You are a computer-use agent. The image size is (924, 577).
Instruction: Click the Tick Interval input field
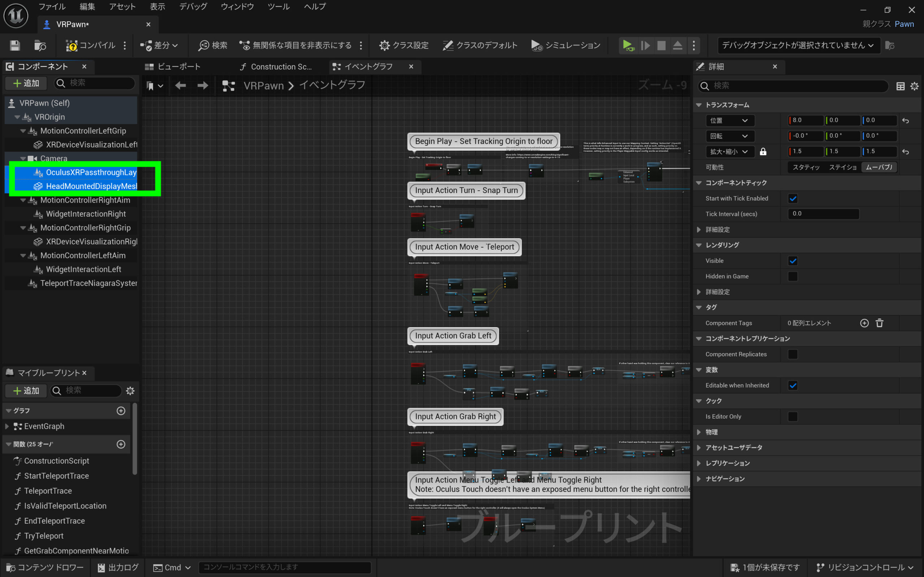(823, 214)
